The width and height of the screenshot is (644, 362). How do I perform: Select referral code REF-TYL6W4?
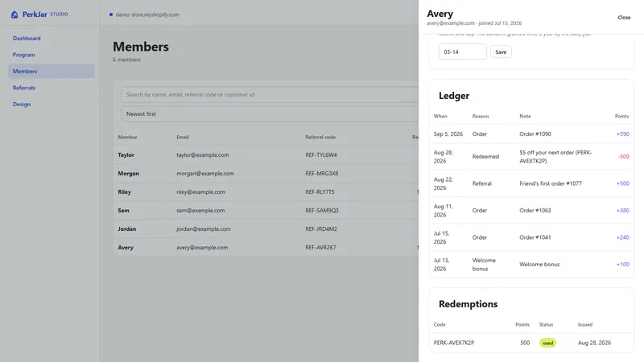point(320,154)
